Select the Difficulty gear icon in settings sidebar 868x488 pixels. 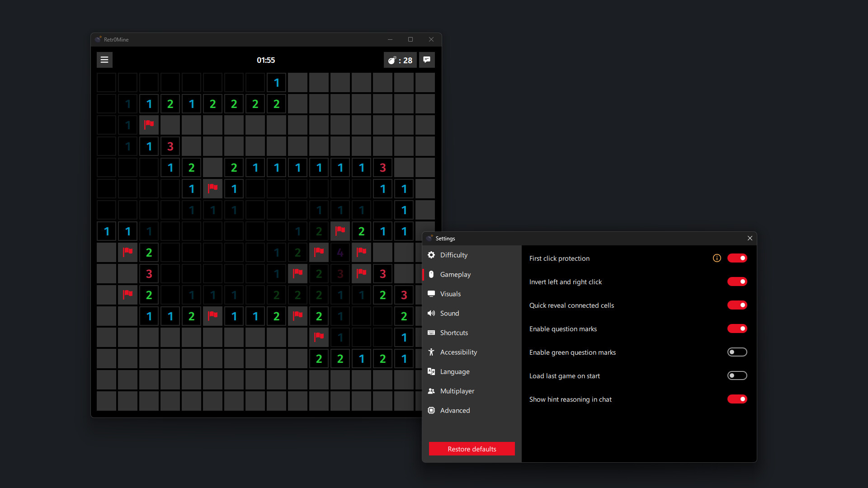coord(432,255)
